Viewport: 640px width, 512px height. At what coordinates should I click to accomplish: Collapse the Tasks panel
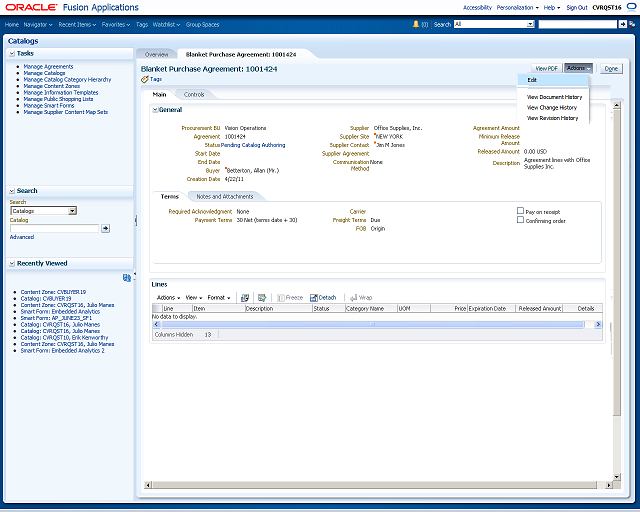[x=12, y=53]
